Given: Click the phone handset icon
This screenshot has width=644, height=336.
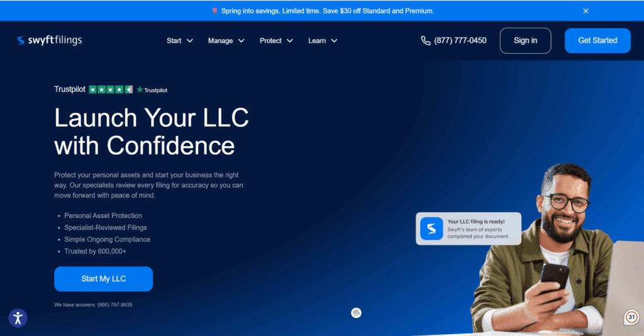Looking at the screenshot, I should (426, 41).
